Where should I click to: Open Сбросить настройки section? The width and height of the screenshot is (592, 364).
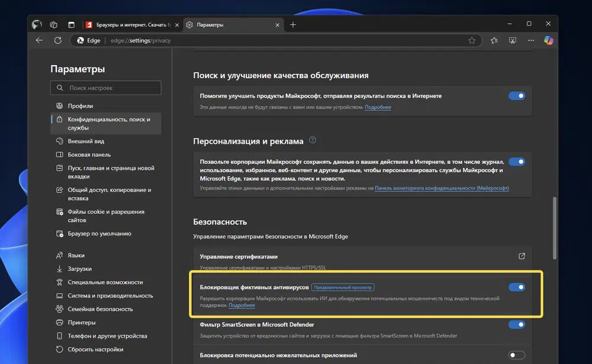(106, 349)
